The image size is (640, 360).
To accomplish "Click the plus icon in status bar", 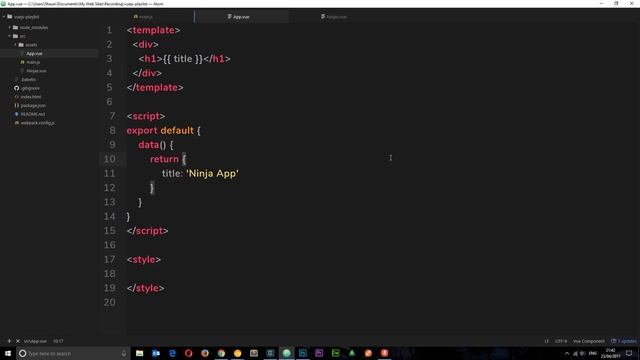I will (x=9, y=341).
